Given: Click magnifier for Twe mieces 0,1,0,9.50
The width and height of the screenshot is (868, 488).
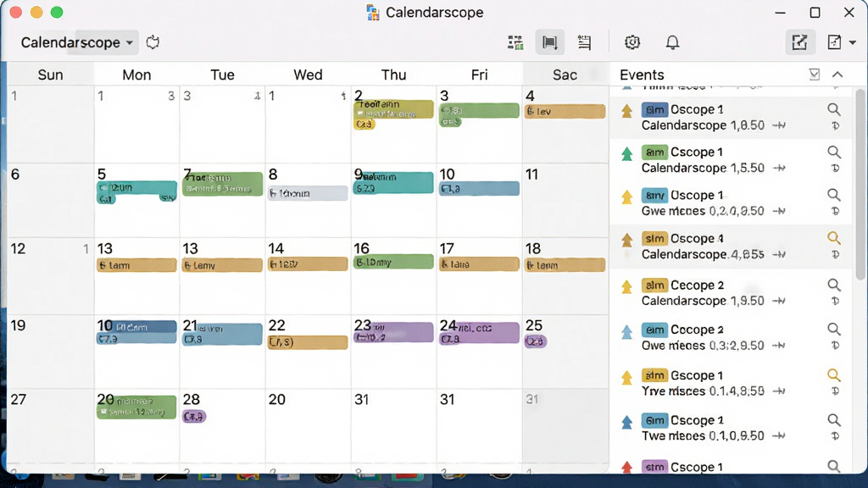Looking at the screenshot, I should 834,420.
